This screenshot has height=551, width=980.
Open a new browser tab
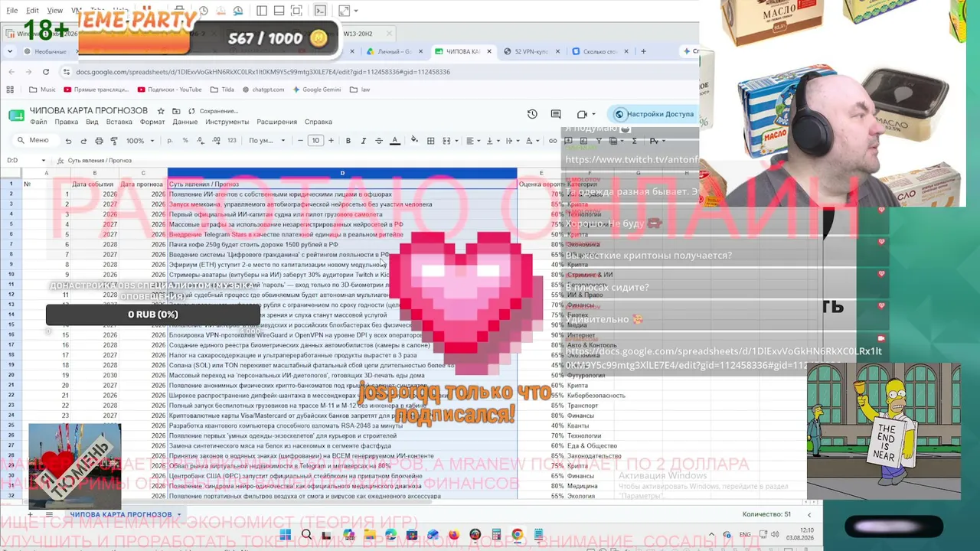(643, 51)
